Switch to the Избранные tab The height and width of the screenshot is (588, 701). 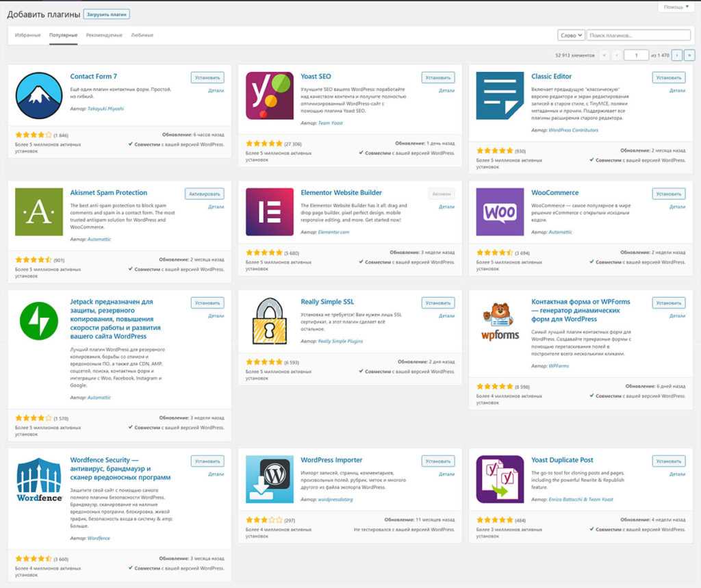tap(28, 35)
